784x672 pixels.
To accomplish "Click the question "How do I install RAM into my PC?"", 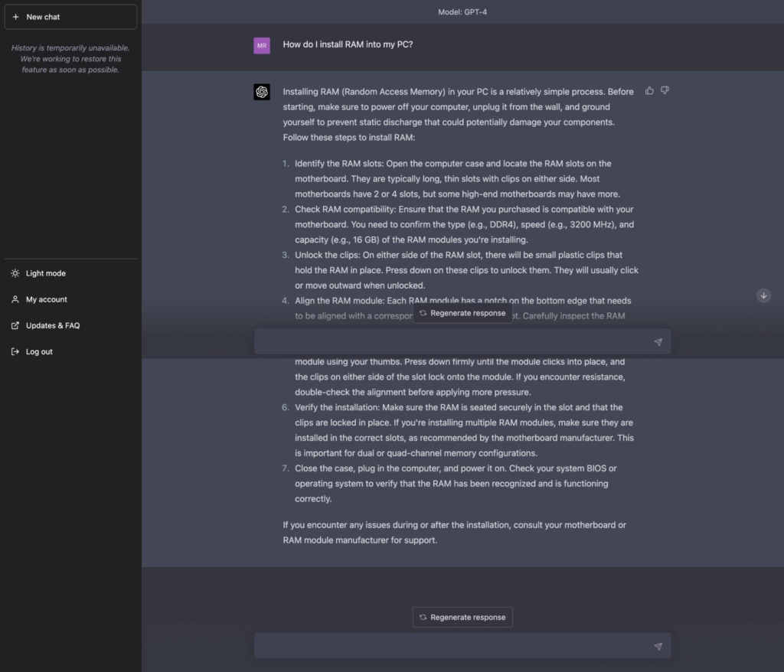I will (348, 44).
